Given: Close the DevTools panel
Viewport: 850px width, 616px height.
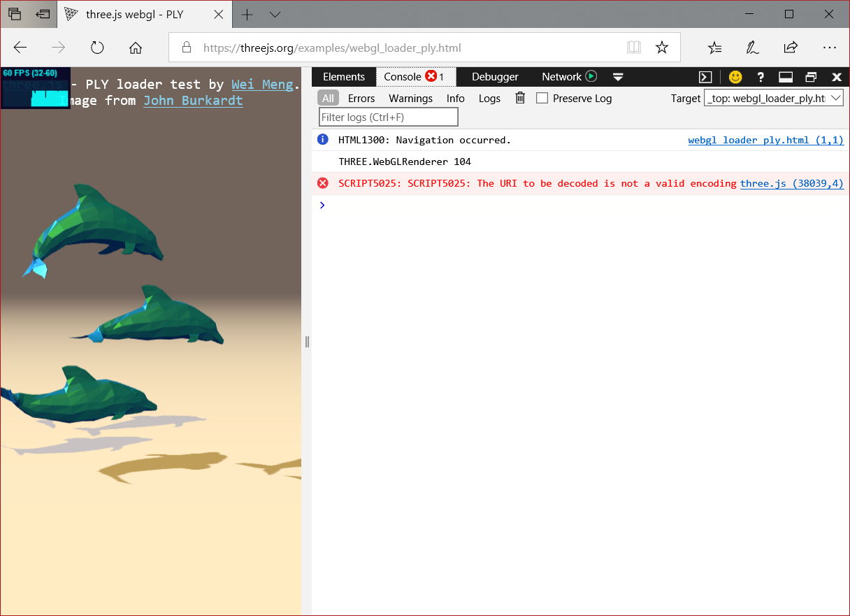Looking at the screenshot, I should click(x=837, y=77).
